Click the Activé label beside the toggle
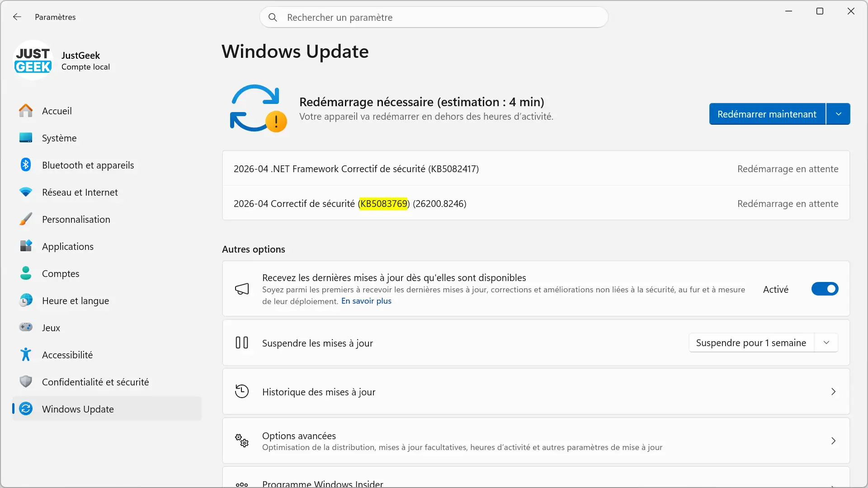Screen dimensions: 868x488 point(776,289)
